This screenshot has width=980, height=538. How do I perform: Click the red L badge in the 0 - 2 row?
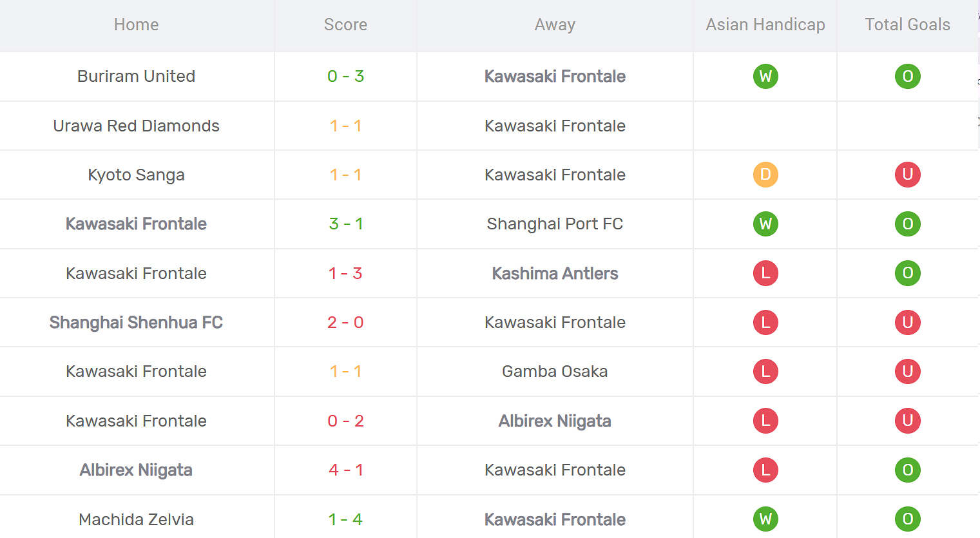tap(765, 421)
